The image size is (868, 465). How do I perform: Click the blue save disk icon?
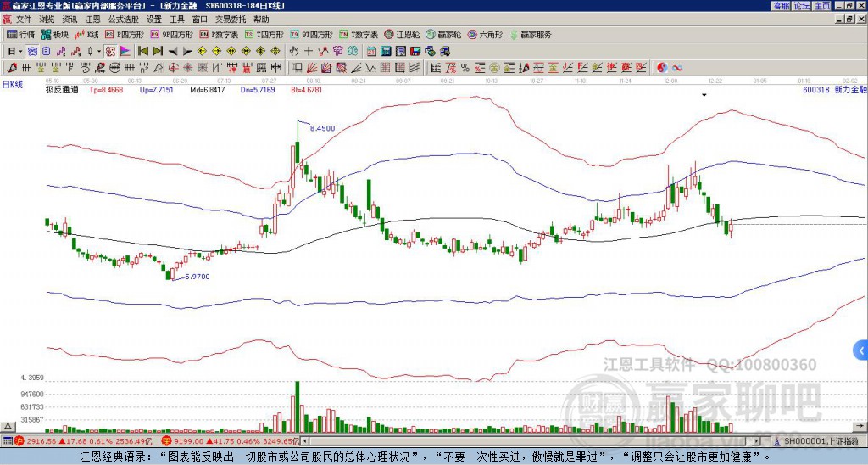(x=415, y=52)
